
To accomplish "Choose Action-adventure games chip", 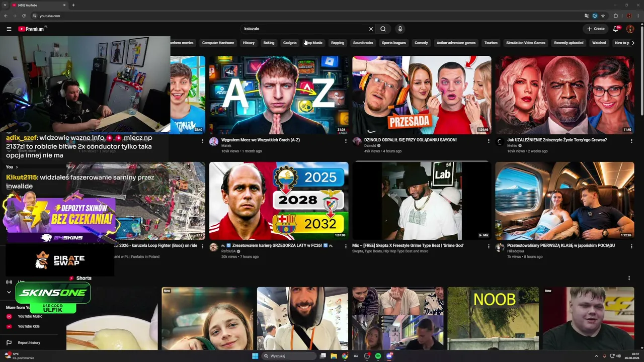I will pos(456,43).
